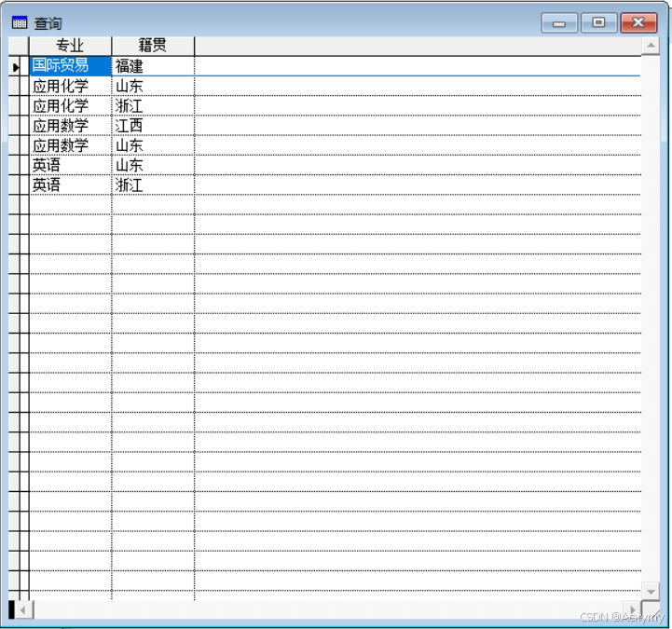Click the left arrow of horizontal scrollbar

pyautogui.click(x=22, y=609)
